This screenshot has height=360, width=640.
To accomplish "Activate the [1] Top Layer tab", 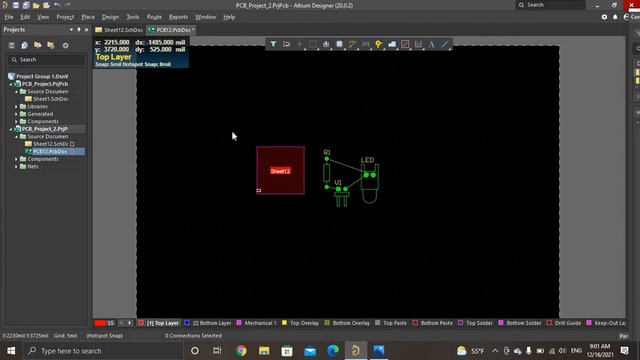I will tap(159, 323).
